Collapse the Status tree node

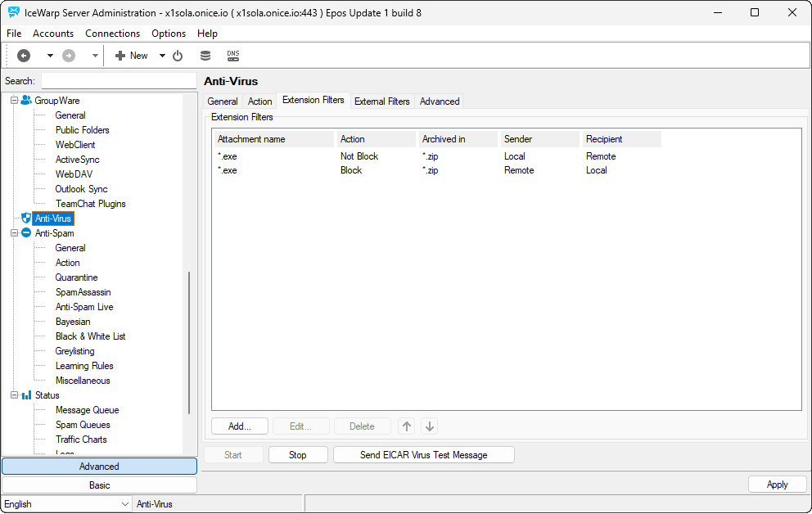coord(15,395)
